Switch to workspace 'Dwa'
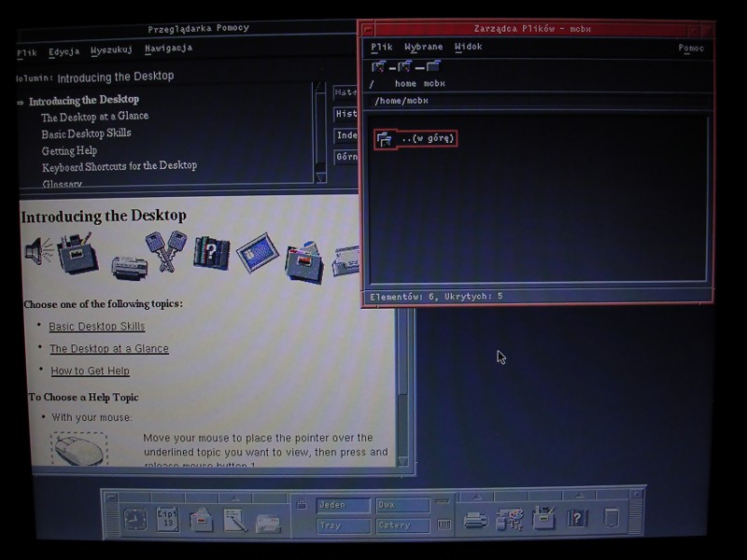 [402, 505]
